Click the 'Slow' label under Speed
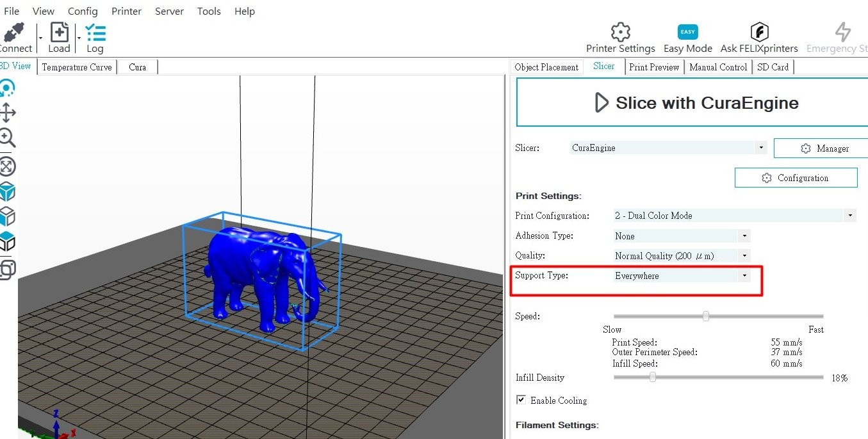868x439 pixels. (x=612, y=330)
